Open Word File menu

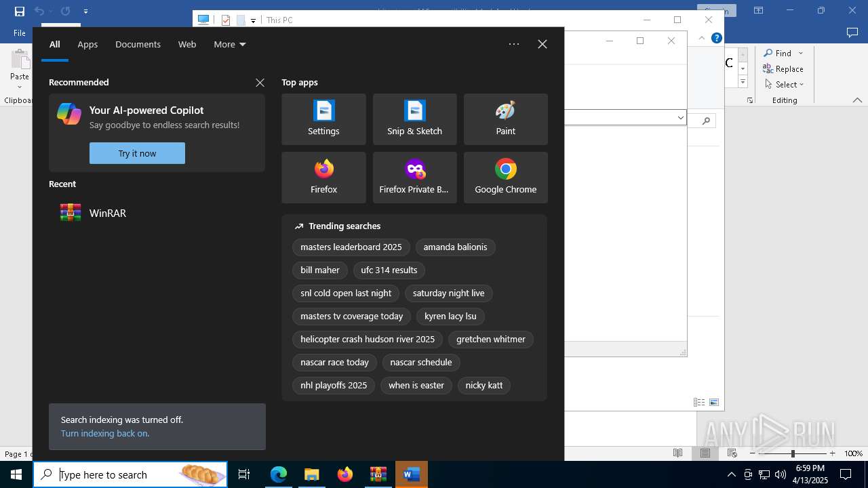(20, 33)
